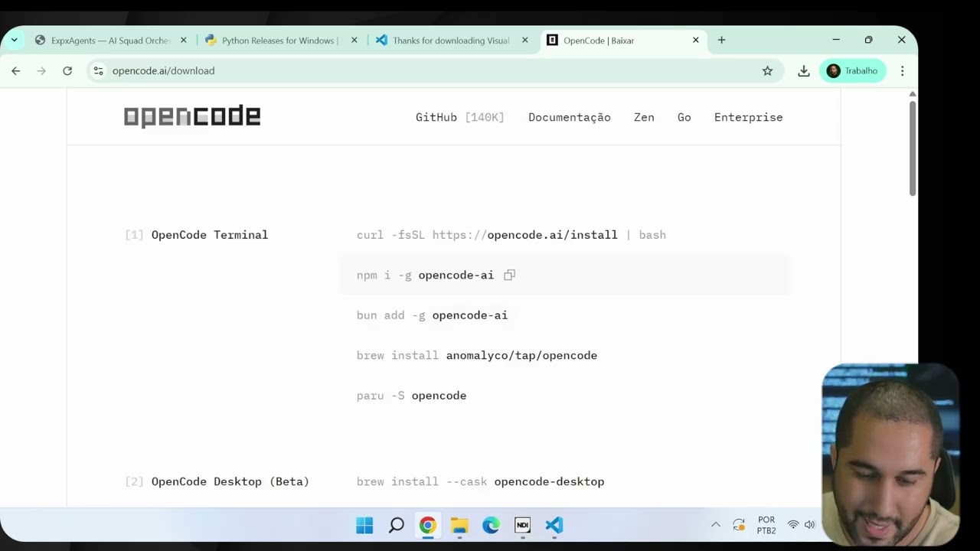Show hidden system tray icons
980x551 pixels.
(716, 525)
